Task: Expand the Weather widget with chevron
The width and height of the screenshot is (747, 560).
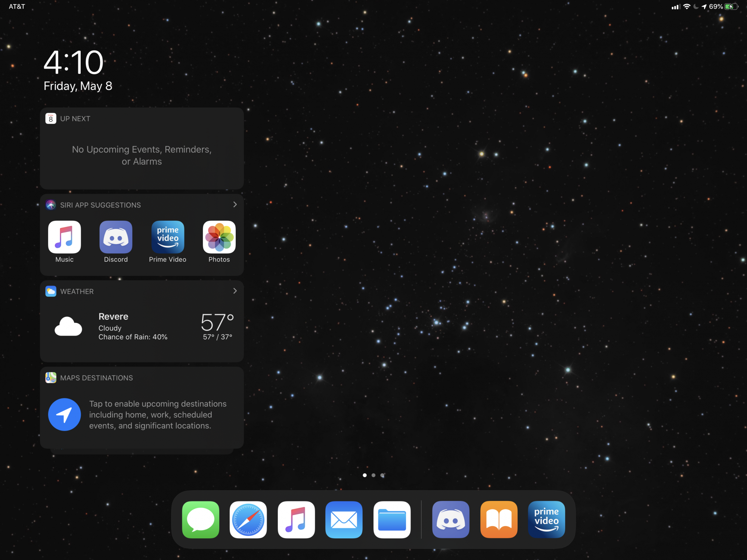Action: click(235, 290)
